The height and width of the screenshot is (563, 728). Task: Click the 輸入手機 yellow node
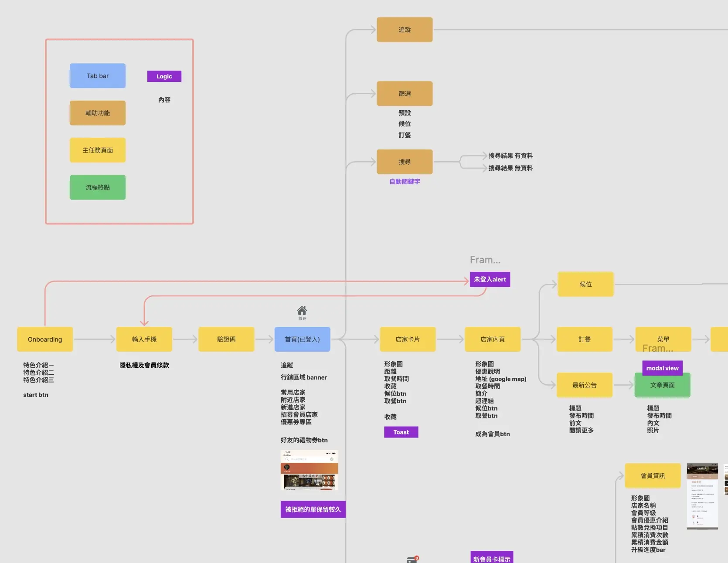click(144, 339)
